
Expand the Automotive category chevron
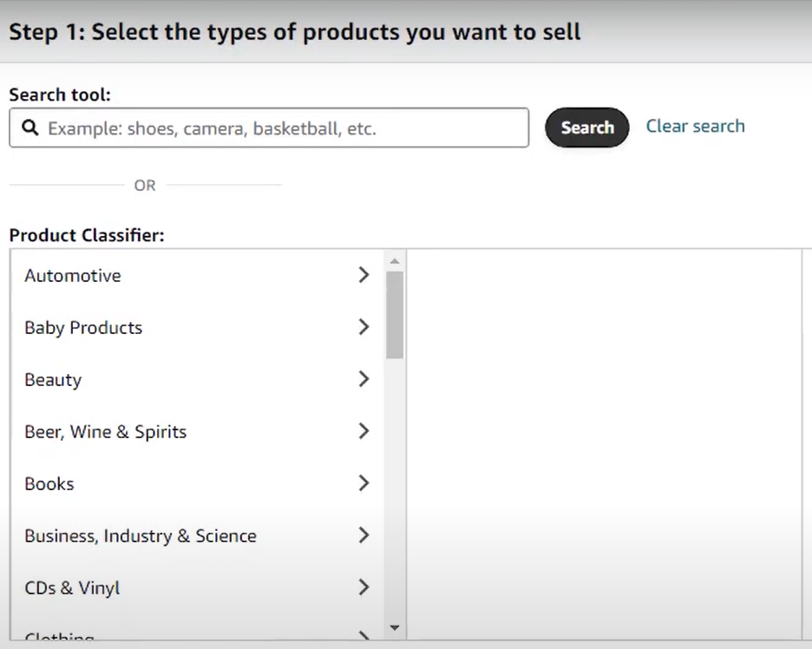tap(363, 274)
